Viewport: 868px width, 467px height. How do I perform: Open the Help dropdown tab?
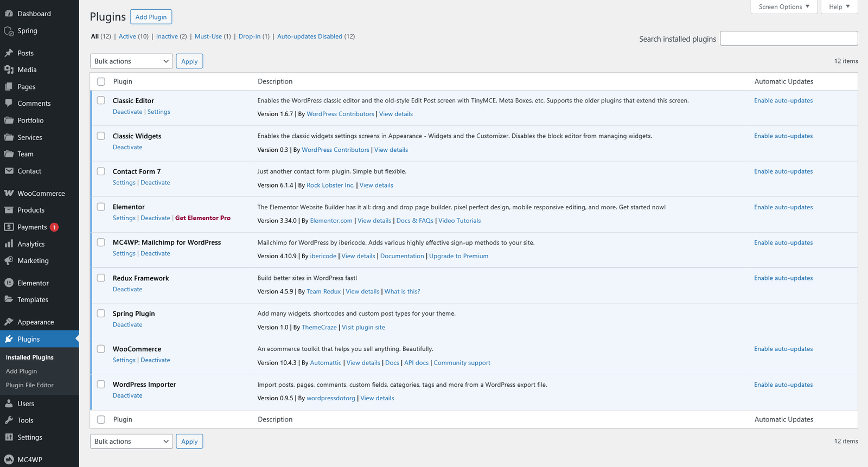coord(839,7)
